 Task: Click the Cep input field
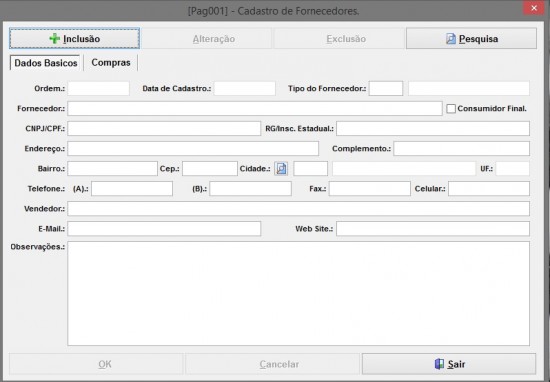pyautogui.click(x=210, y=168)
